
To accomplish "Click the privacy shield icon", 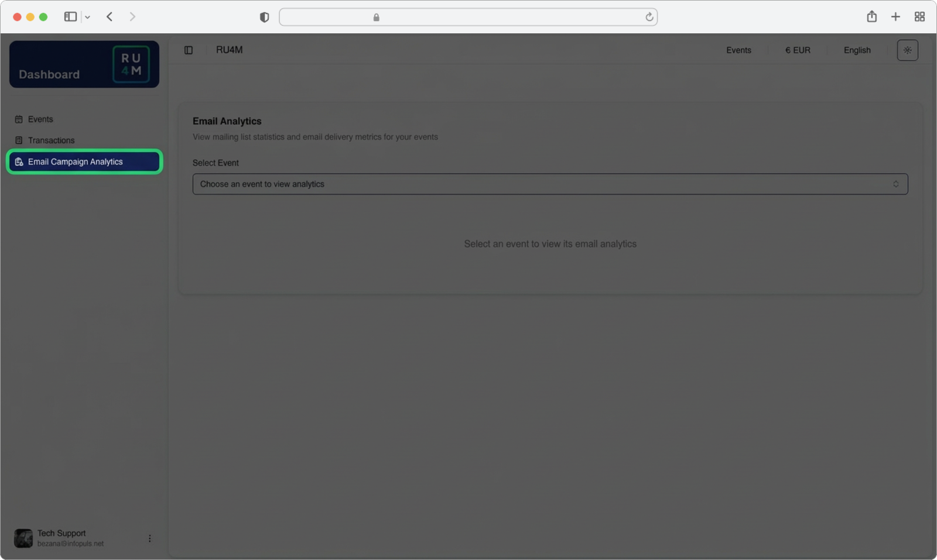I will click(x=264, y=18).
